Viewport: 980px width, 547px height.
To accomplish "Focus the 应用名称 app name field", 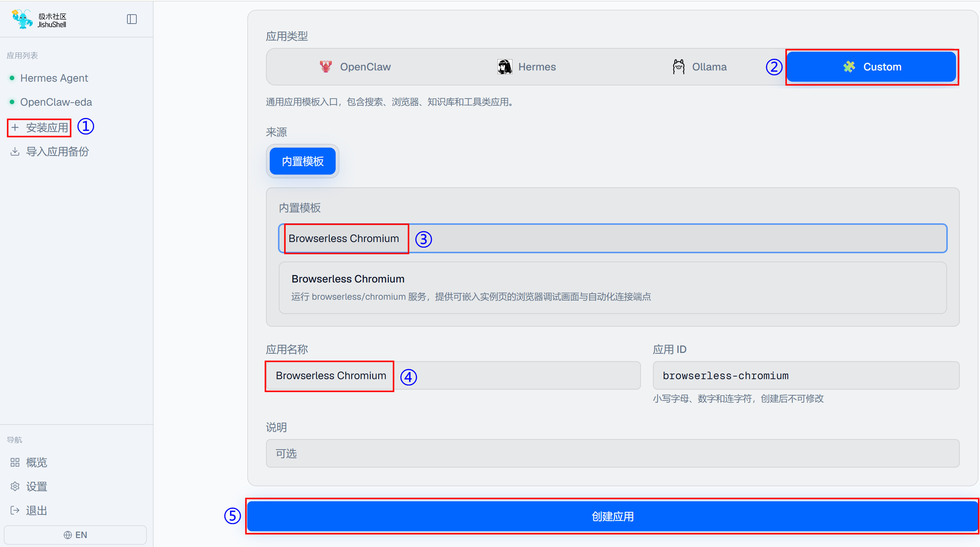I will (453, 375).
